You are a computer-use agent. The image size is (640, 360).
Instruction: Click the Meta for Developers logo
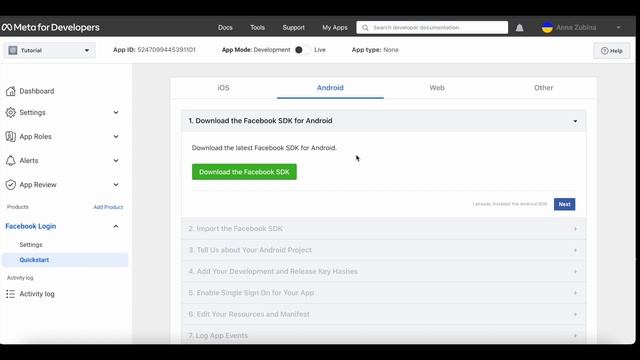click(x=51, y=27)
